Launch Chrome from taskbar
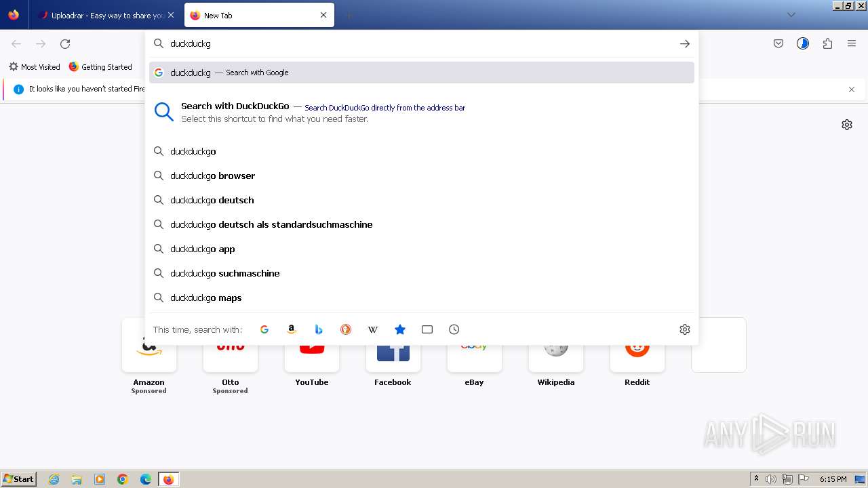 tap(123, 479)
